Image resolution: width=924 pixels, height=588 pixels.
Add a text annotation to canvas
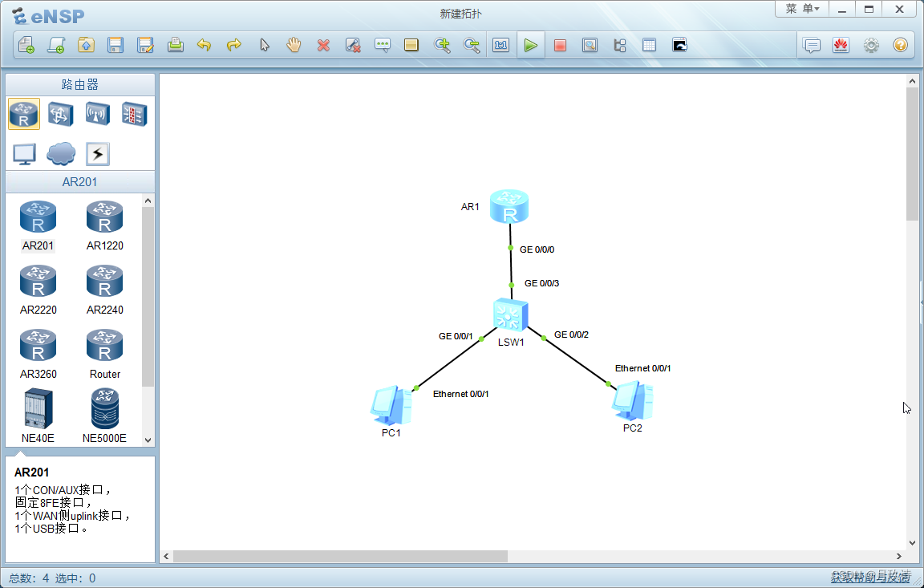(x=383, y=46)
